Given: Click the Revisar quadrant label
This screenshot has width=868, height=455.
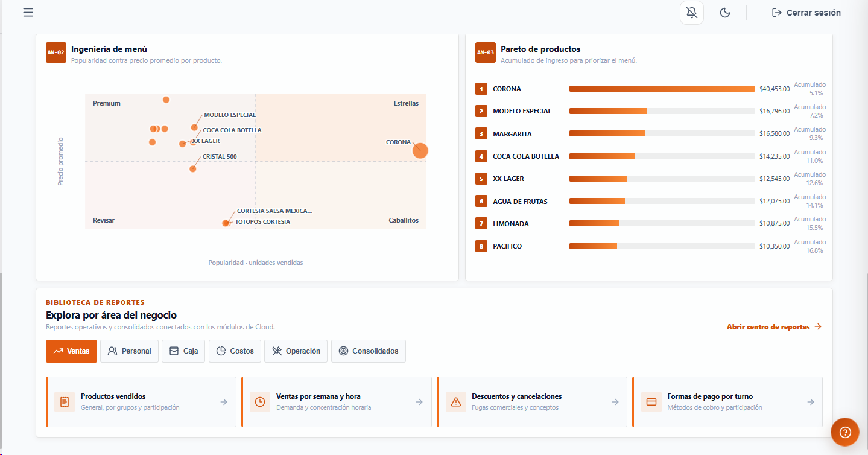Looking at the screenshot, I should 104,220.
